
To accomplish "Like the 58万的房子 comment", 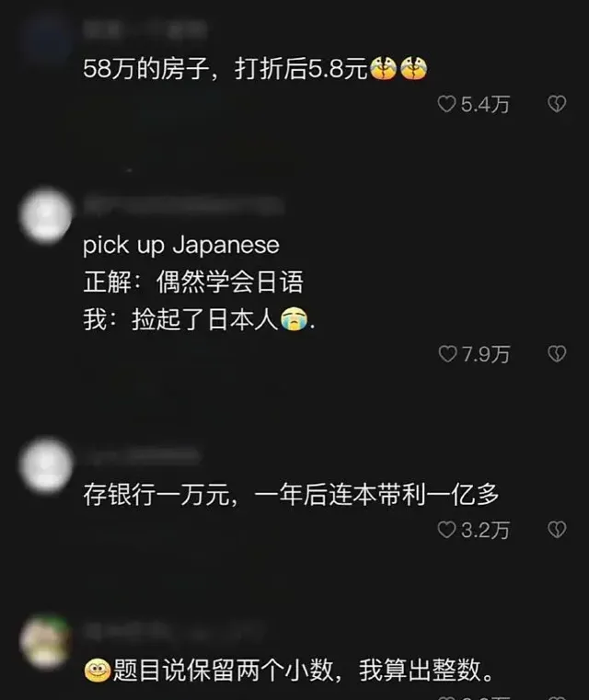I will click(446, 104).
